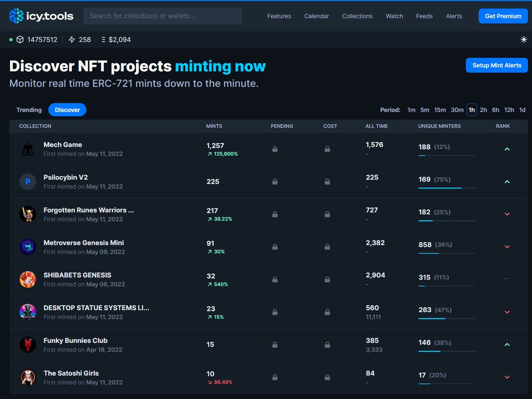This screenshot has height=399, width=532.
Task: Click DESKTOP STATUE SYSTEMS minters progress bar
Action: point(447,319)
